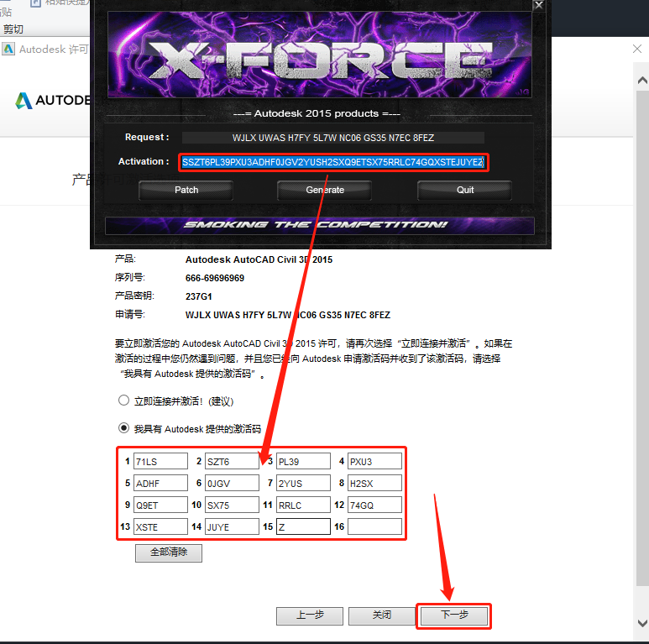Screen dimensions: 649x644
Task: Click activation field 10 containing SX75
Action: [233, 505]
